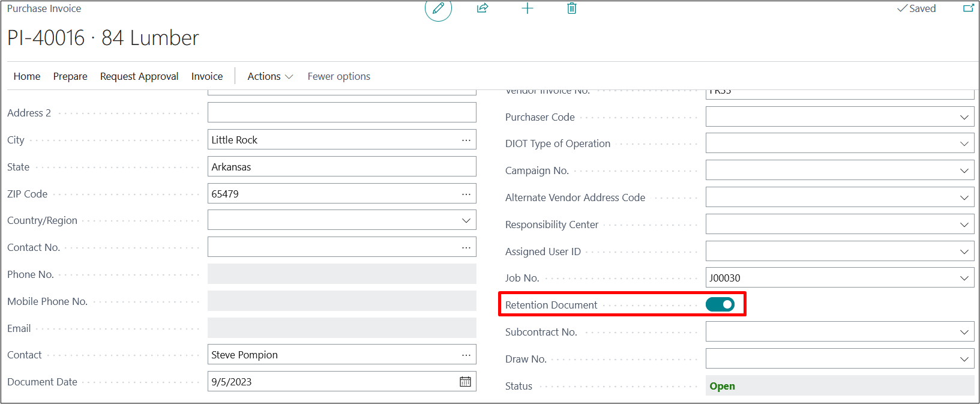
Task: Click the pencil edit icon
Action: [x=438, y=8]
